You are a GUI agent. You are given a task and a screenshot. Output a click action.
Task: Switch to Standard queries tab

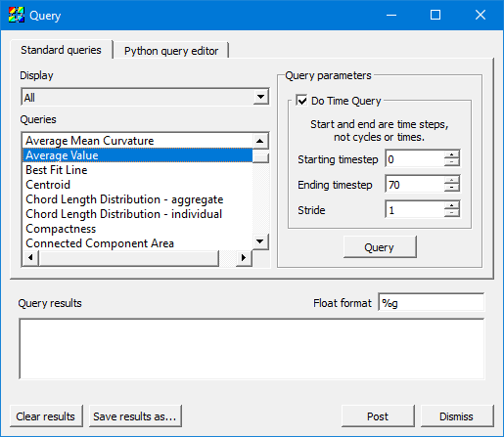[x=61, y=50]
